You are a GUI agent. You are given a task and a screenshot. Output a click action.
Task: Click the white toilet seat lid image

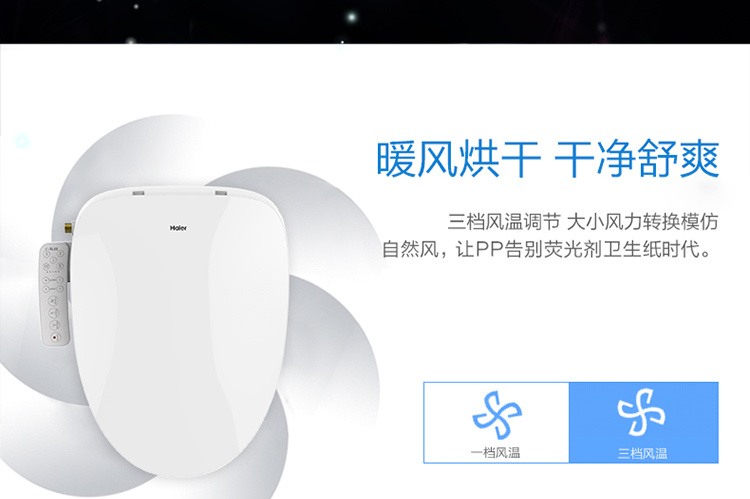pyautogui.click(x=179, y=330)
